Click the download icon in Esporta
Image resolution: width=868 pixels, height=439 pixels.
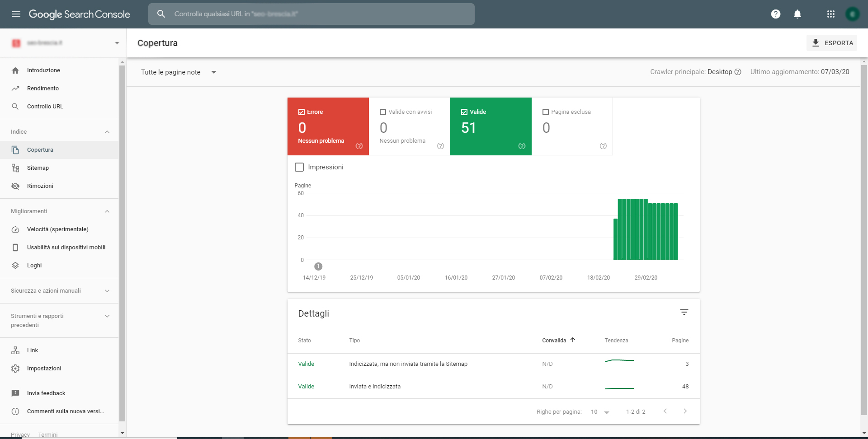tap(816, 43)
